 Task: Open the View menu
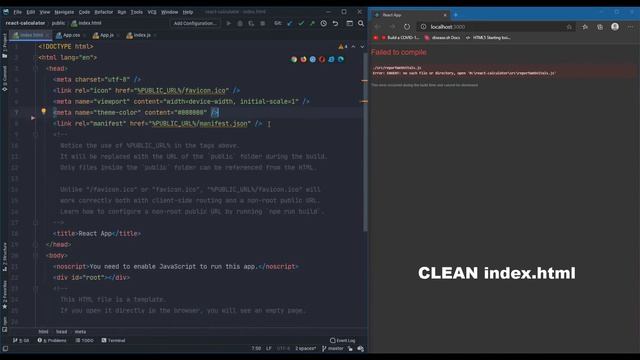[x=44, y=12]
